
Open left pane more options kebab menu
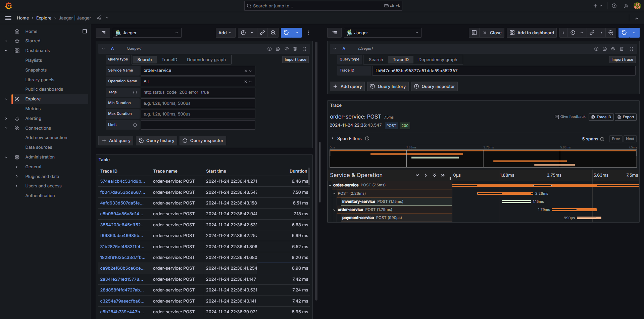tap(308, 33)
